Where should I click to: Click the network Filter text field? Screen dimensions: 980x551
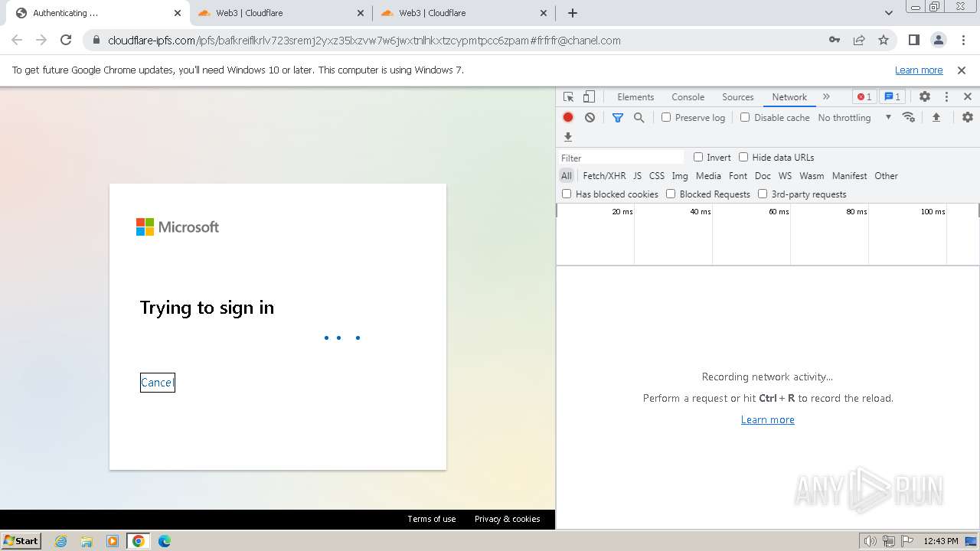point(621,158)
